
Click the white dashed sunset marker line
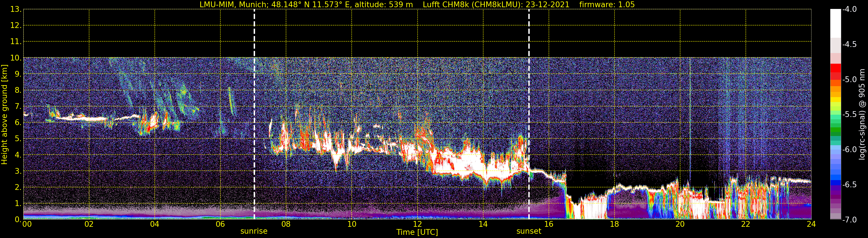tap(529, 114)
